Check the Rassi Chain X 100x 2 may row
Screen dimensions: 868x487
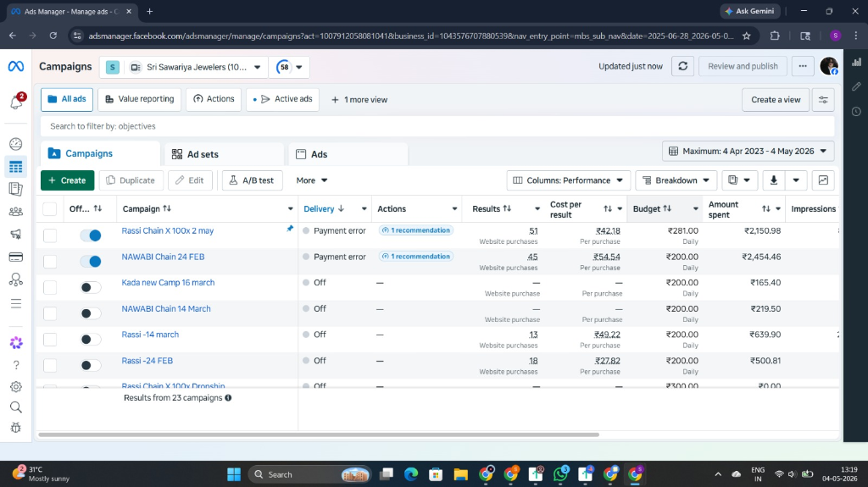click(50, 235)
